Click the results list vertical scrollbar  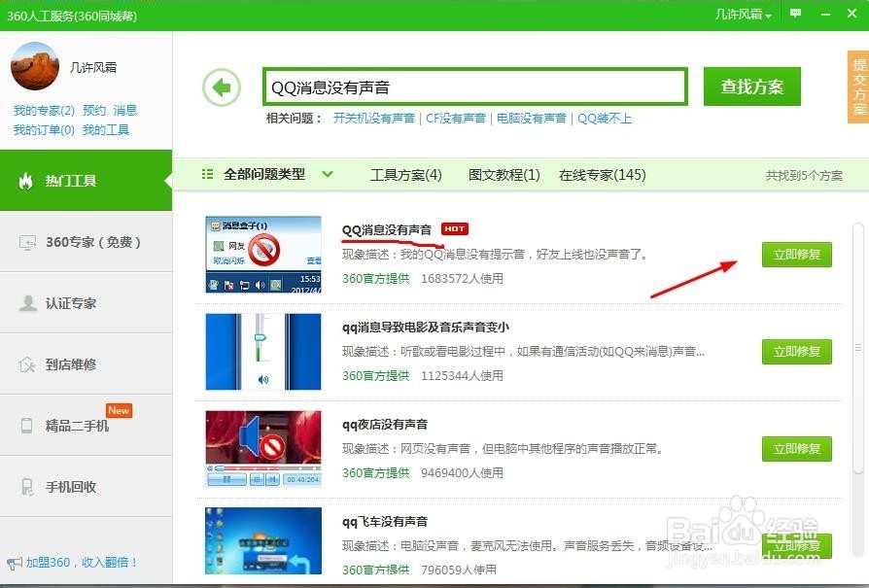pos(858,348)
